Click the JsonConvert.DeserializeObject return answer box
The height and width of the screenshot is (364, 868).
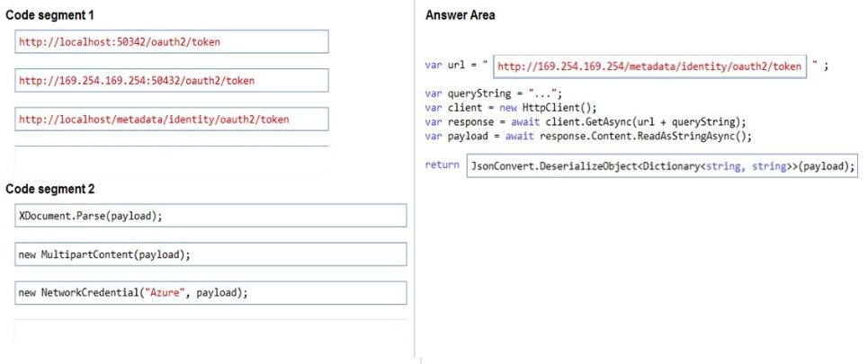click(x=662, y=165)
